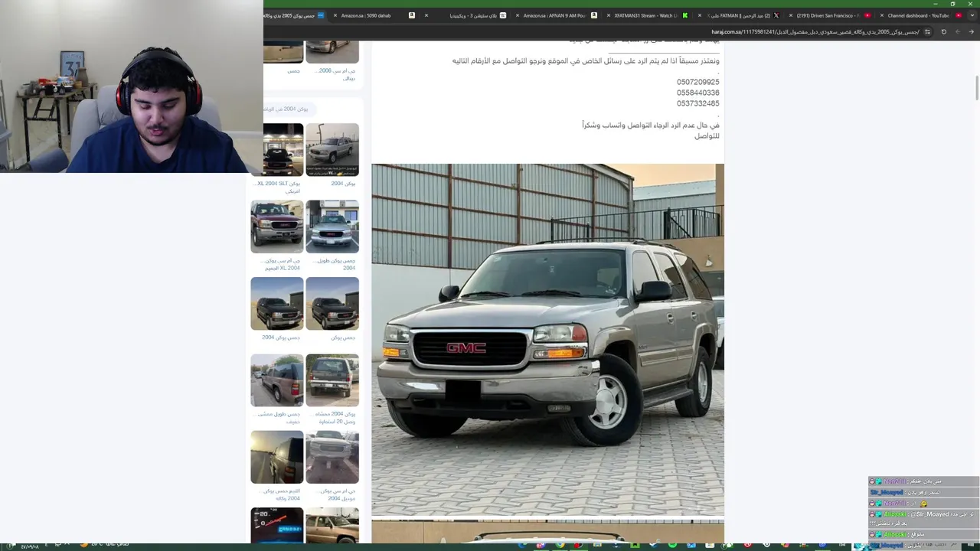
Task: Open site info icon beside the URL
Action: (x=927, y=32)
